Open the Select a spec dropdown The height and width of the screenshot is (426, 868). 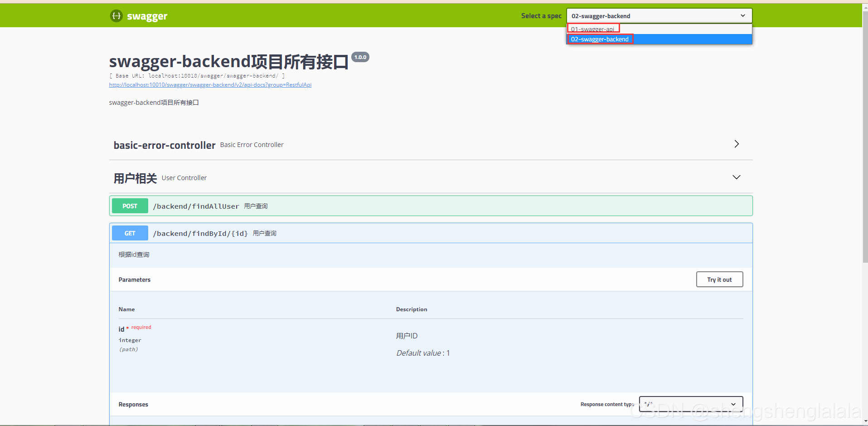pyautogui.click(x=659, y=16)
